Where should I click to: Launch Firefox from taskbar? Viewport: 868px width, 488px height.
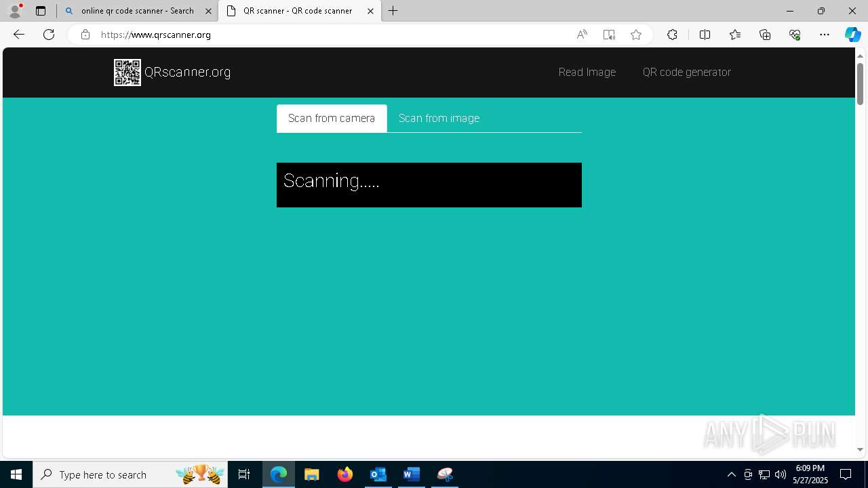[345, 474]
